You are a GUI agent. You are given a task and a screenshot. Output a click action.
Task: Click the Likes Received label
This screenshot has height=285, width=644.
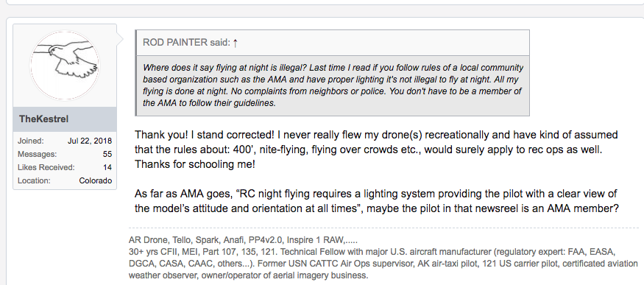[x=46, y=167]
